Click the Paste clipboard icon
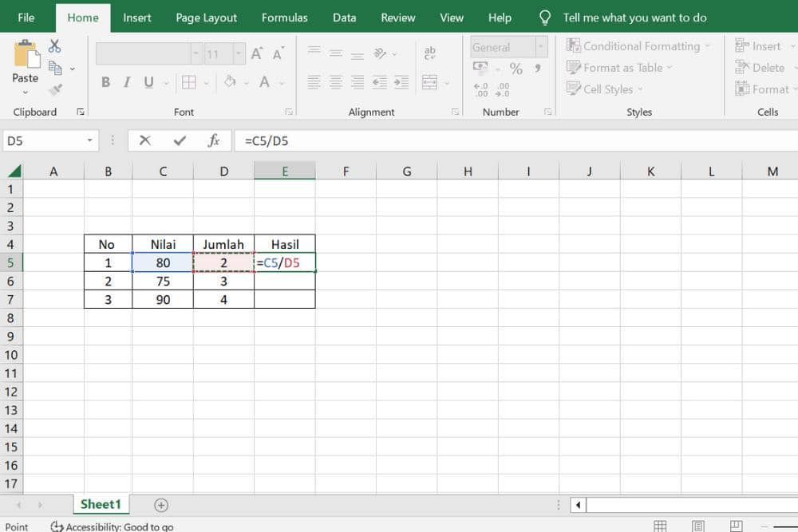The height and width of the screenshot is (532, 798). click(x=25, y=56)
